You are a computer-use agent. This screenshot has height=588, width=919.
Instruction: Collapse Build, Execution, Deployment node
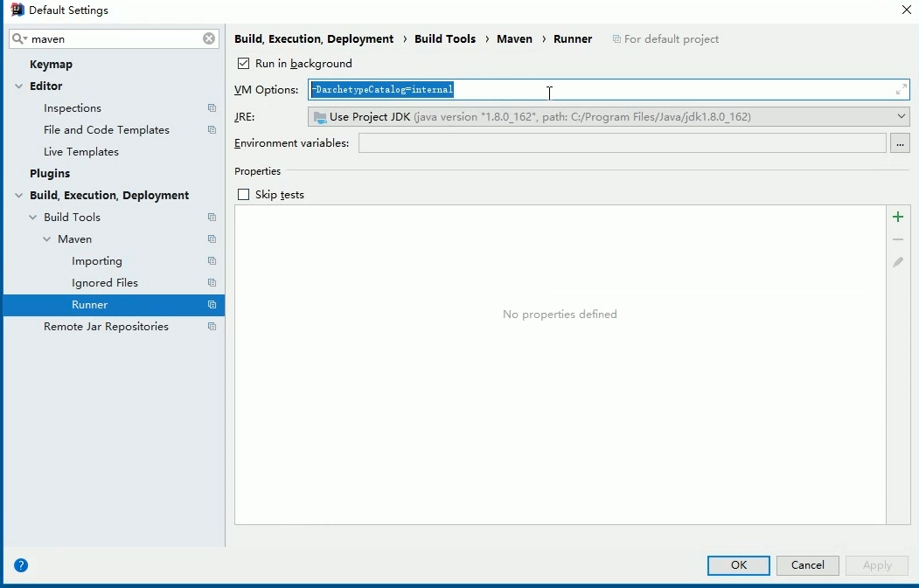tap(18, 196)
